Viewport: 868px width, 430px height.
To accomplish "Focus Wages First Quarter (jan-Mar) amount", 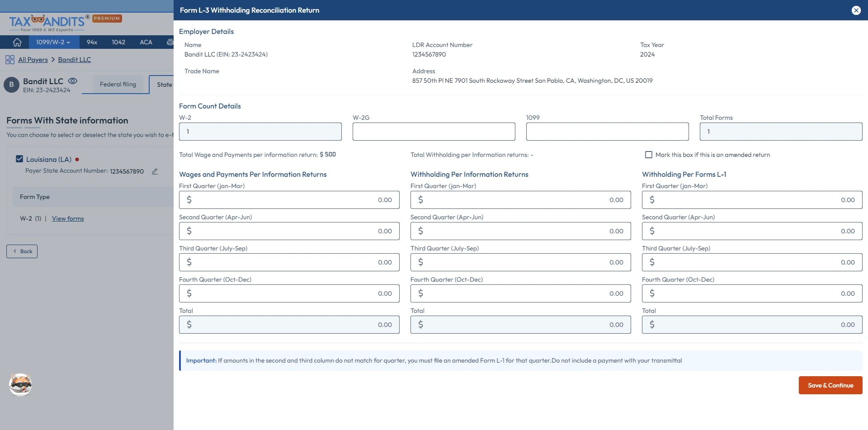I will click(x=289, y=200).
